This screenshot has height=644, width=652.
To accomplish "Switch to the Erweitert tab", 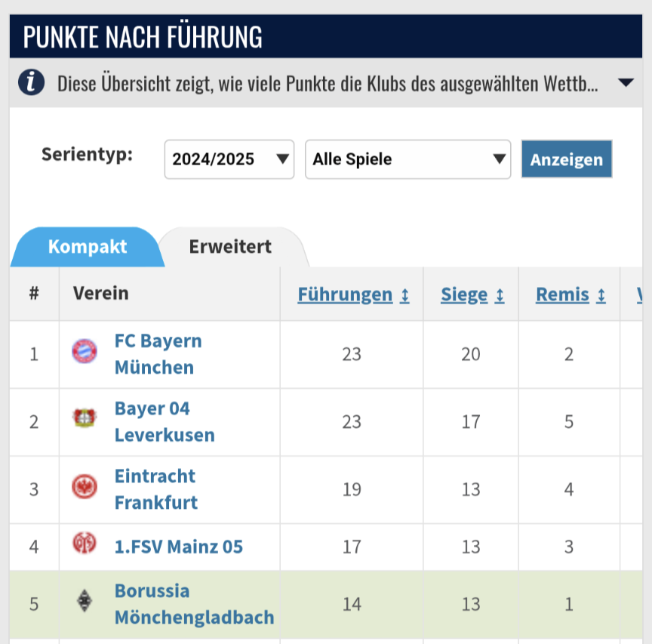I will [x=230, y=247].
